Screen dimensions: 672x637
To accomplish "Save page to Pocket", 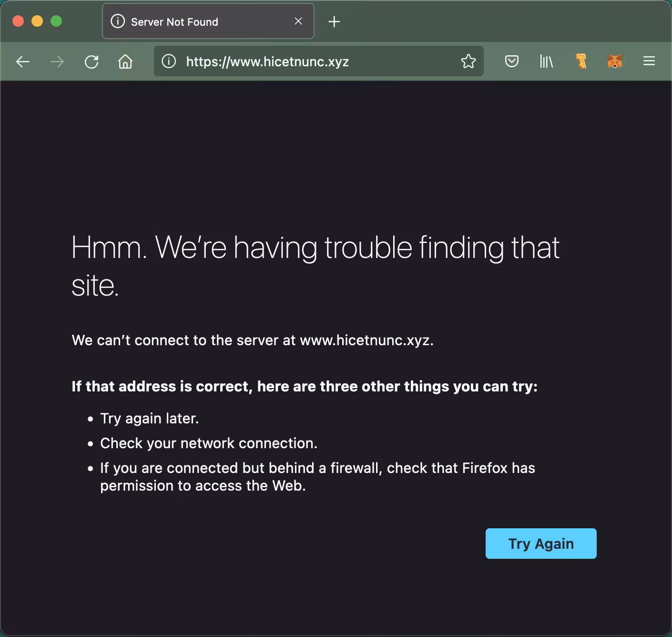I will click(512, 61).
